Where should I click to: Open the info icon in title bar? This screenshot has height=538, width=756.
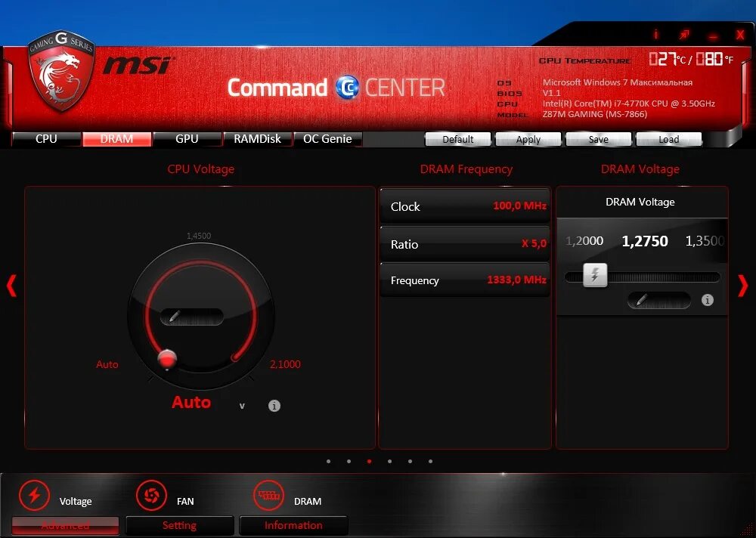coord(655,34)
